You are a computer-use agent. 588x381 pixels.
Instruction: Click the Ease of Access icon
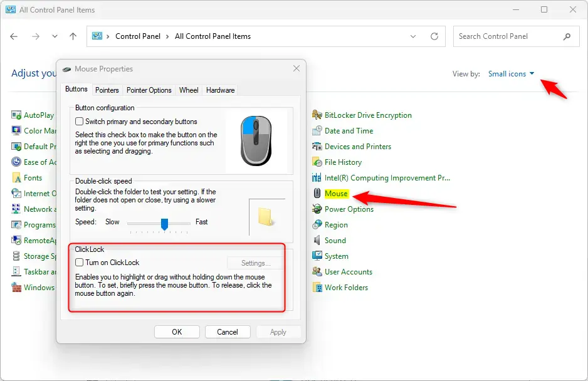16,162
